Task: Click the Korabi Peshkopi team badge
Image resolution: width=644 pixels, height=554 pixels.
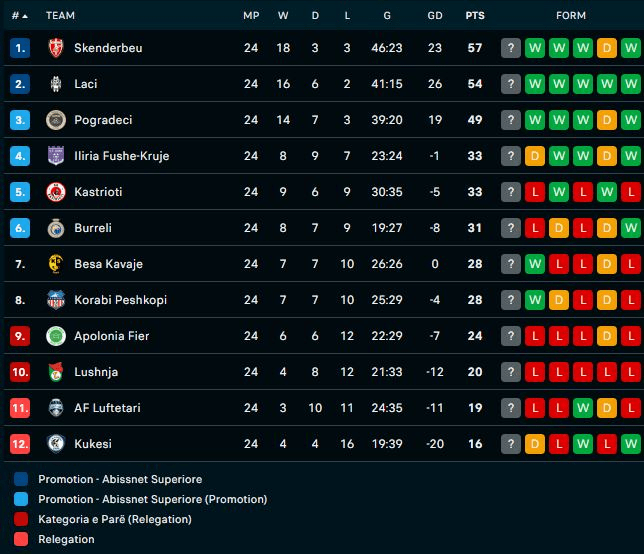Action: 56,300
